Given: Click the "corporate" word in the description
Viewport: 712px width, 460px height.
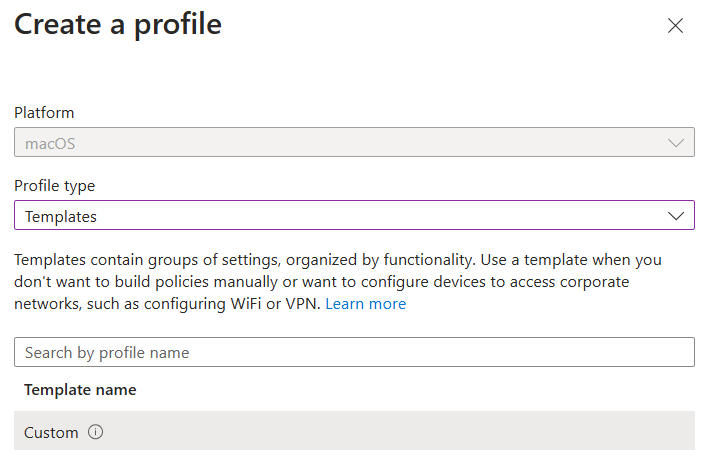Looking at the screenshot, I should pos(593,282).
